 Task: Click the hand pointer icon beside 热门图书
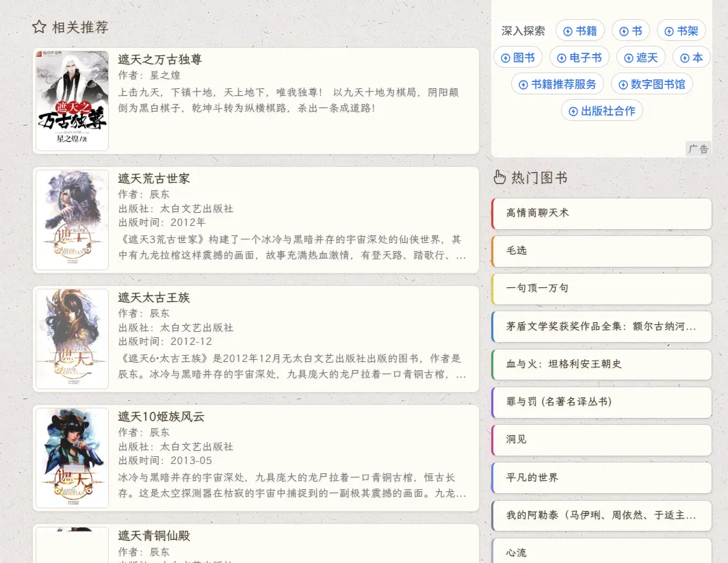[x=499, y=177]
